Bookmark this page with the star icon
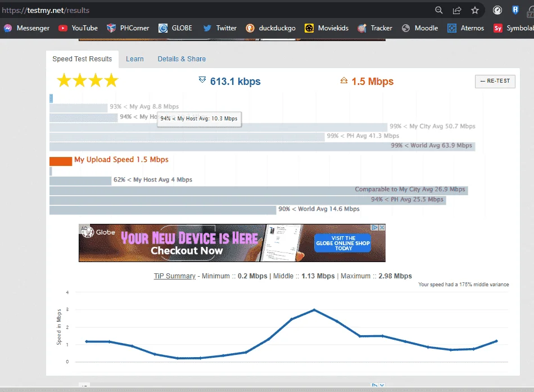 click(475, 10)
